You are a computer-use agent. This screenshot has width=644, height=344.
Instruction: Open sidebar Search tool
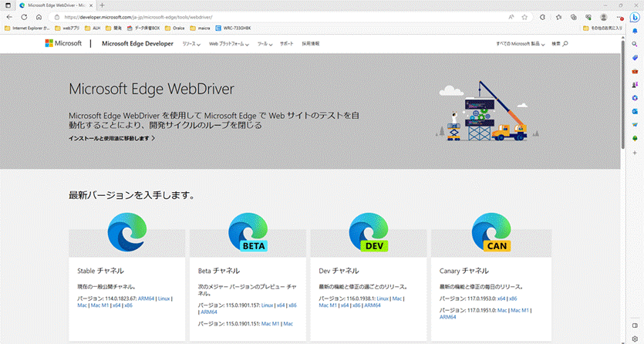click(635, 44)
